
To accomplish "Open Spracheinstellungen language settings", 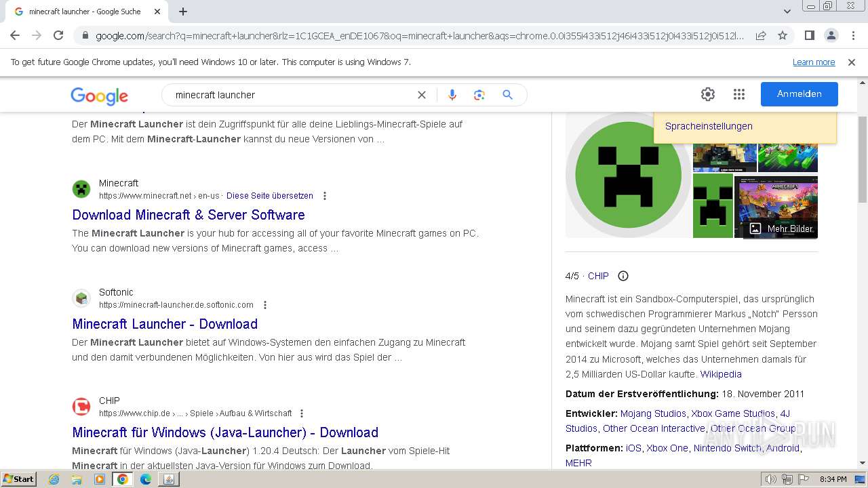I will click(x=709, y=126).
